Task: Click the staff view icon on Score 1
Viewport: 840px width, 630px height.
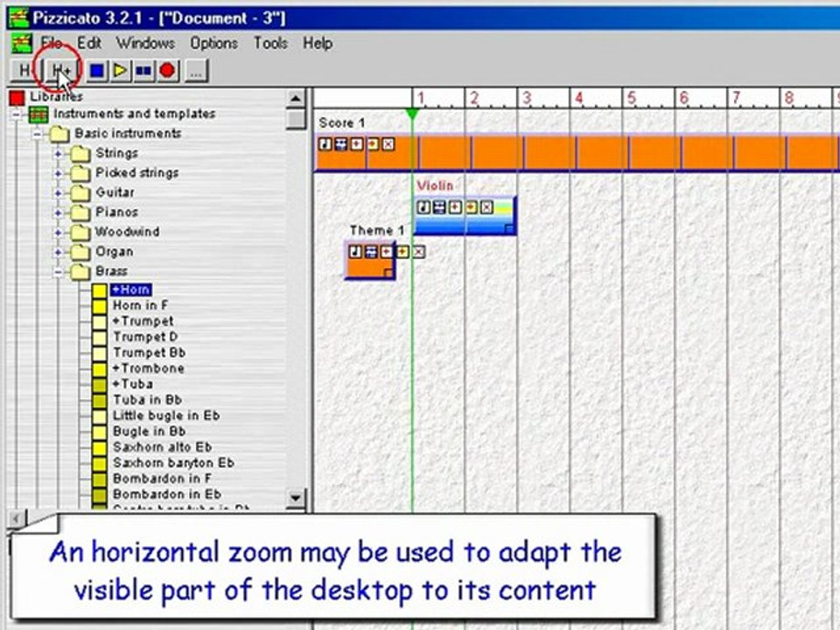Action: pyautogui.click(x=340, y=144)
